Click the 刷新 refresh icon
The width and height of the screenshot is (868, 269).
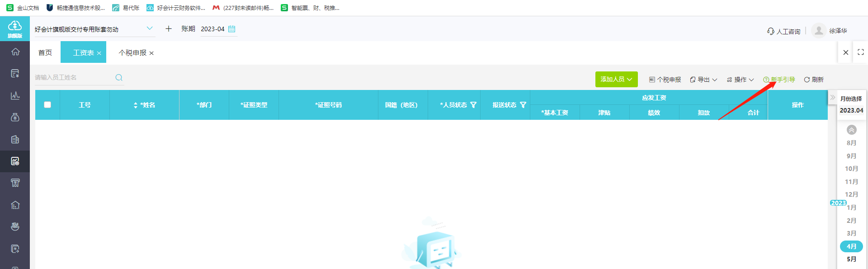pyautogui.click(x=807, y=80)
